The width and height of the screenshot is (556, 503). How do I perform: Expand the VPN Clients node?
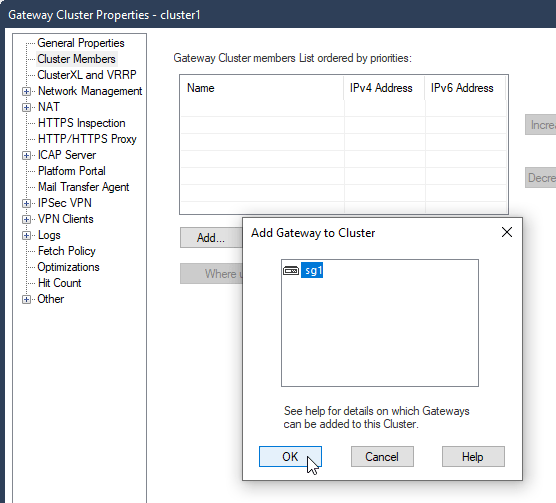click(x=26, y=219)
